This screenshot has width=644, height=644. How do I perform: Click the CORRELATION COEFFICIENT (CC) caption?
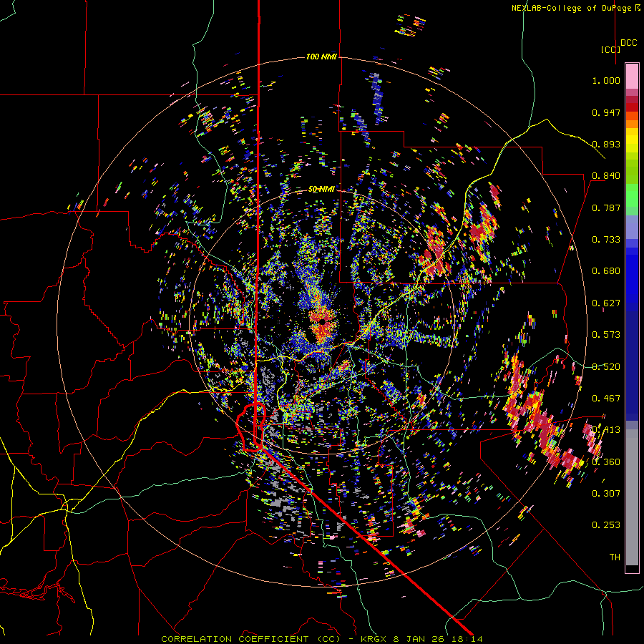coord(251,639)
